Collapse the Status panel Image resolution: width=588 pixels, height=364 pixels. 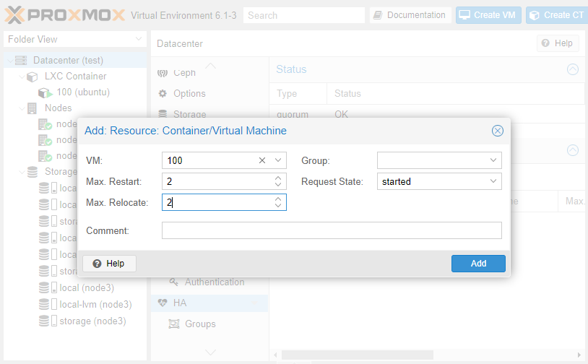[572, 69]
